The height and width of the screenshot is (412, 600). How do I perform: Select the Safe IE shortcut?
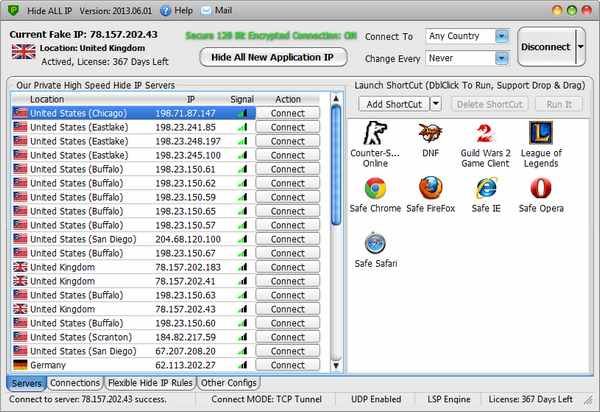click(486, 195)
